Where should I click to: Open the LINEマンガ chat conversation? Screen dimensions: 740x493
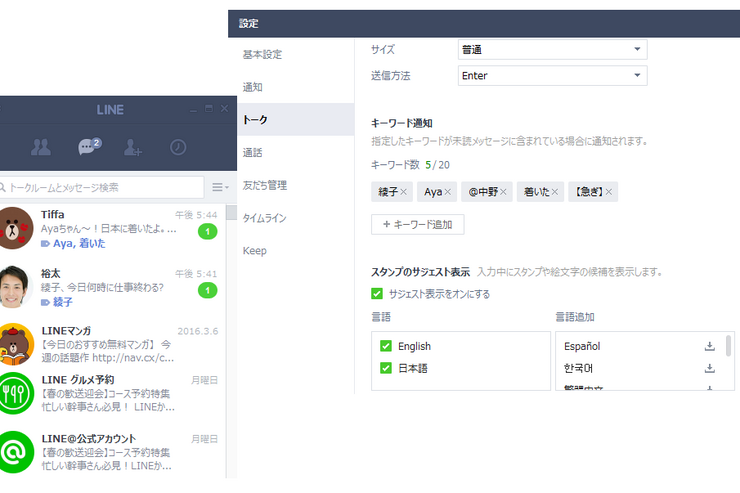(112, 344)
